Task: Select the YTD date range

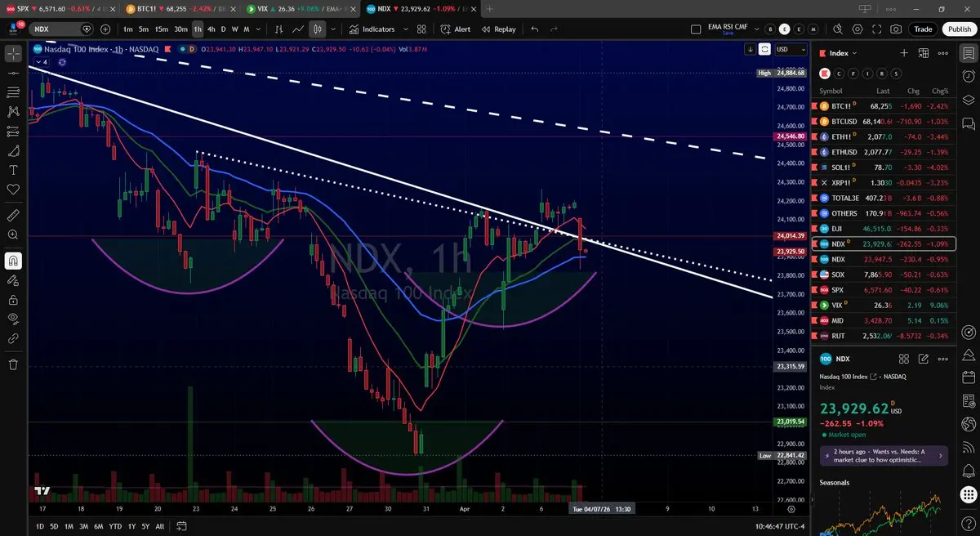Action: pyautogui.click(x=115, y=526)
